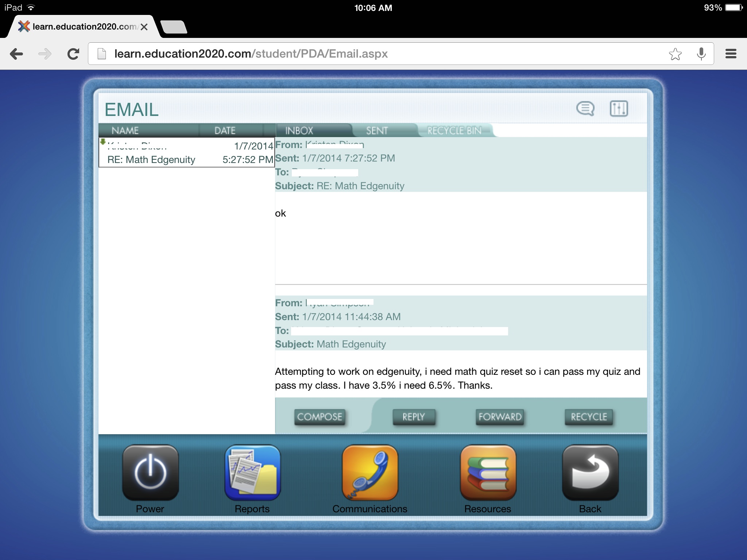Tap the Back arrow icon

[x=590, y=472]
